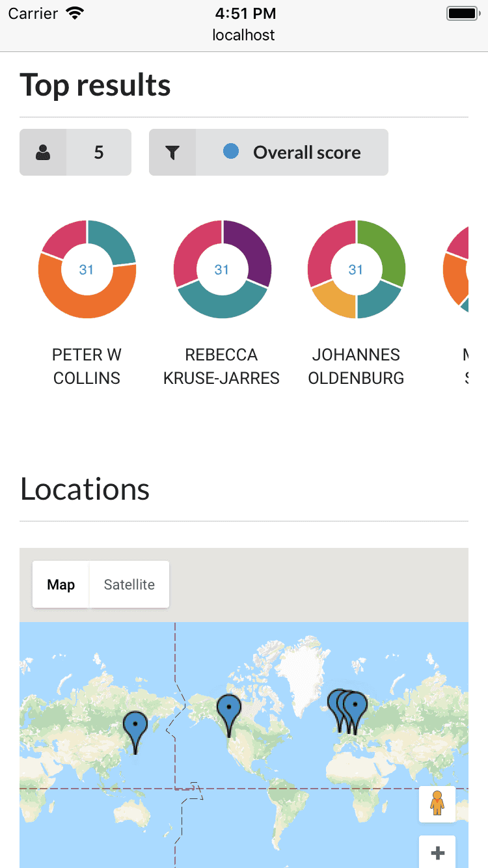Select the number 5 results count
This screenshot has height=868, width=488.
pyautogui.click(x=99, y=152)
